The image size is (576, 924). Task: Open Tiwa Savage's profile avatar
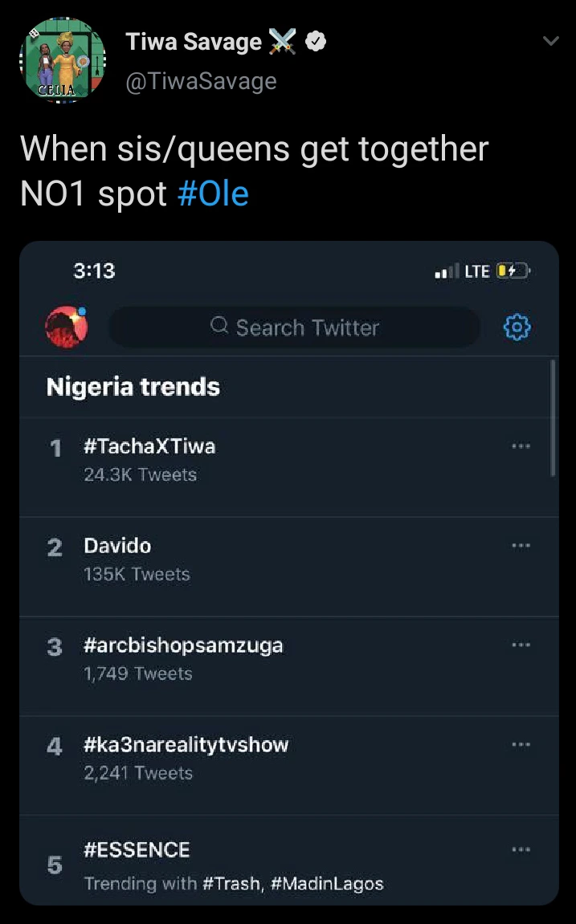63,61
